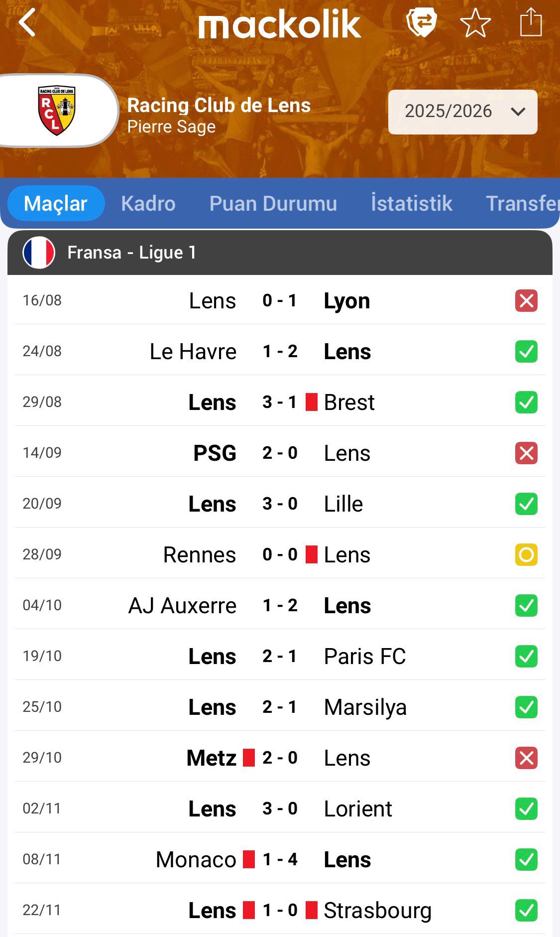Tap the yellow draw icon for Rennes match
This screenshot has height=937, width=560.
tap(526, 555)
